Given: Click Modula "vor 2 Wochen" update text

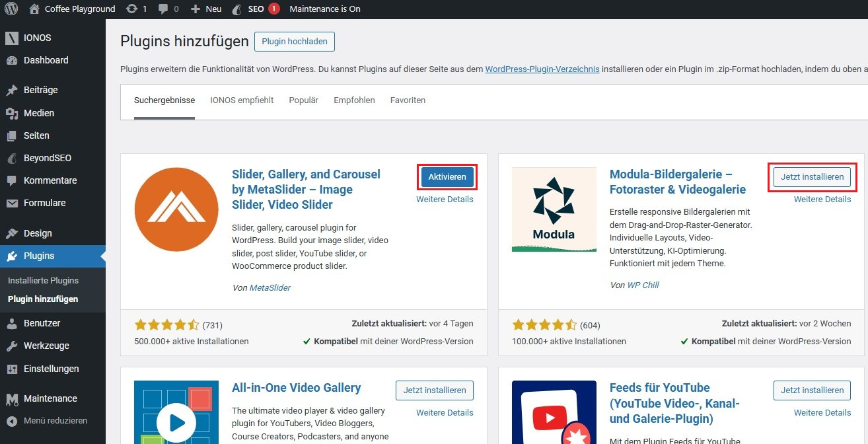Looking at the screenshot, I should (x=825, y=324).
